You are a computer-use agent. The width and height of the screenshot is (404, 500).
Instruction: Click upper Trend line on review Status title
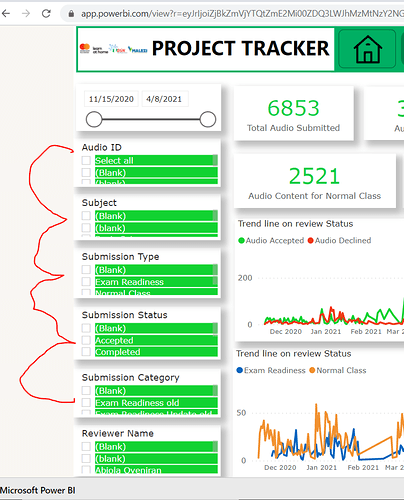click(295, 224)
